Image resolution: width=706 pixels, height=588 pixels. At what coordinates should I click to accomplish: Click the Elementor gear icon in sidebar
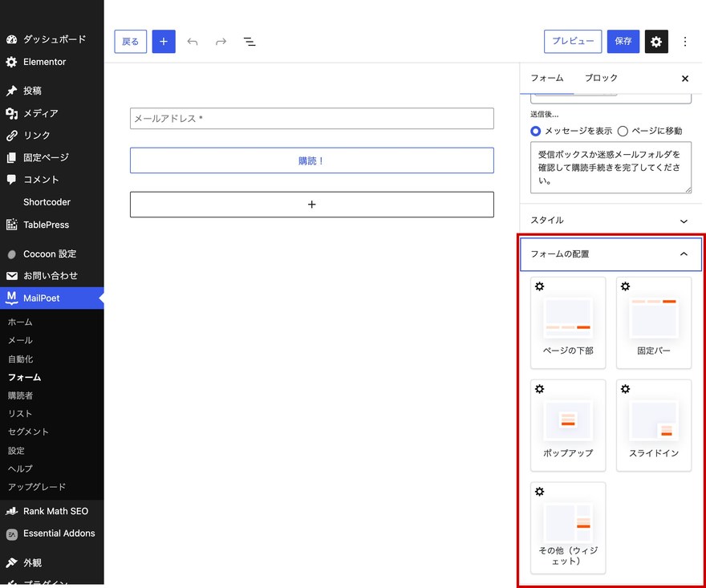pos(12,62)
